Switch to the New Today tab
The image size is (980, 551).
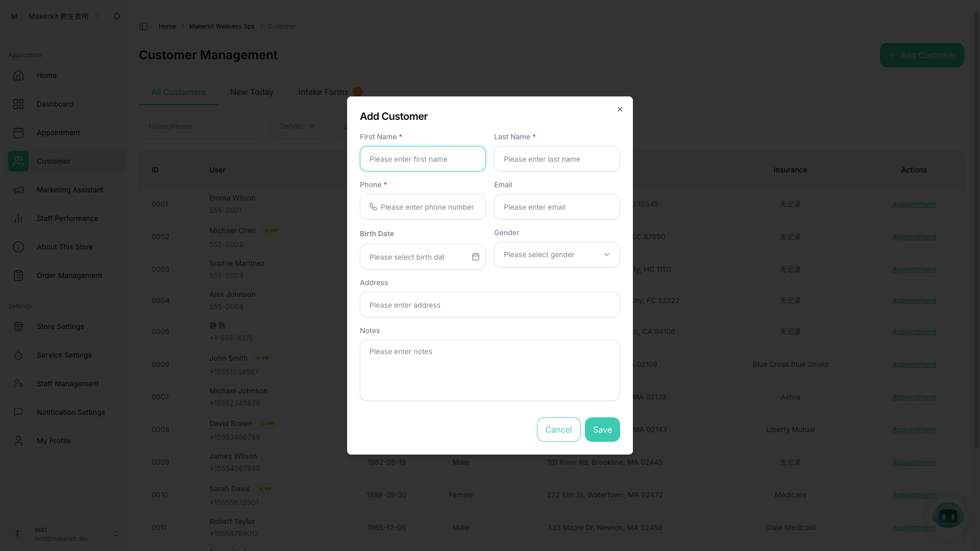point(252,92)
